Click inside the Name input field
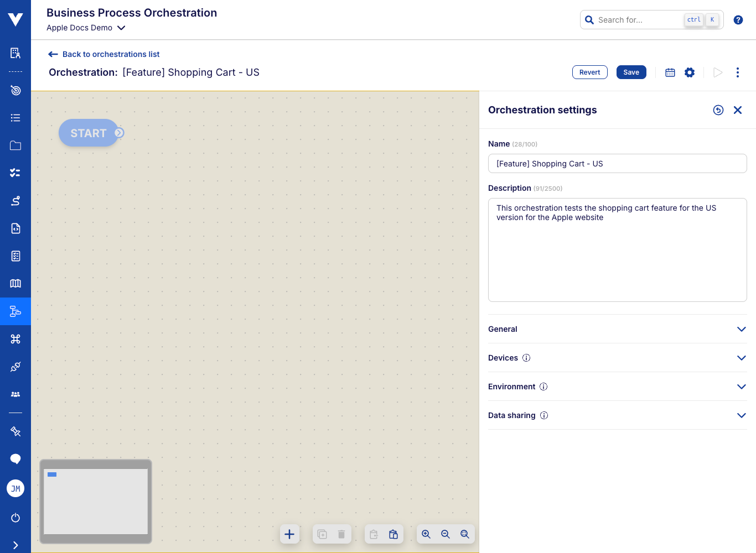Viewport: 756px width, 553px height. coord(617,163)
